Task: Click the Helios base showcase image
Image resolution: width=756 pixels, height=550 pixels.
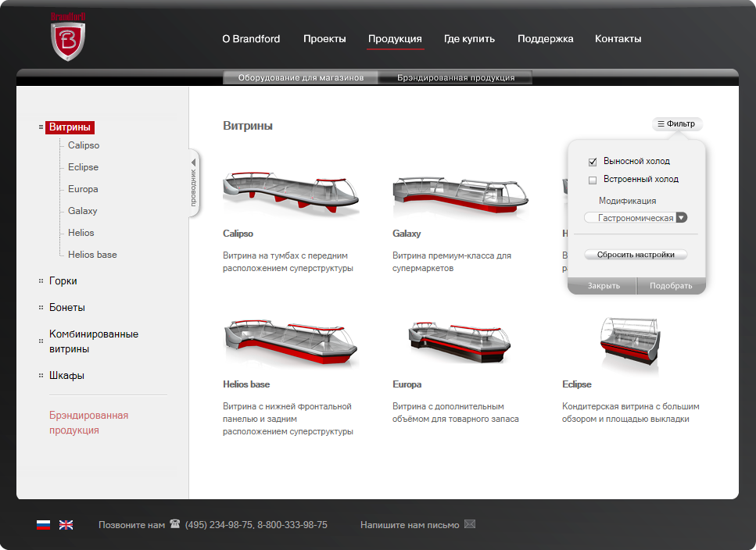Action: click(x=291, y=342)
